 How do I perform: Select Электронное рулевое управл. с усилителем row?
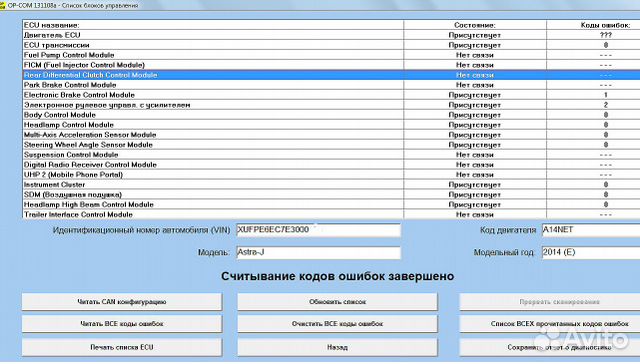(x=331, y=105)
